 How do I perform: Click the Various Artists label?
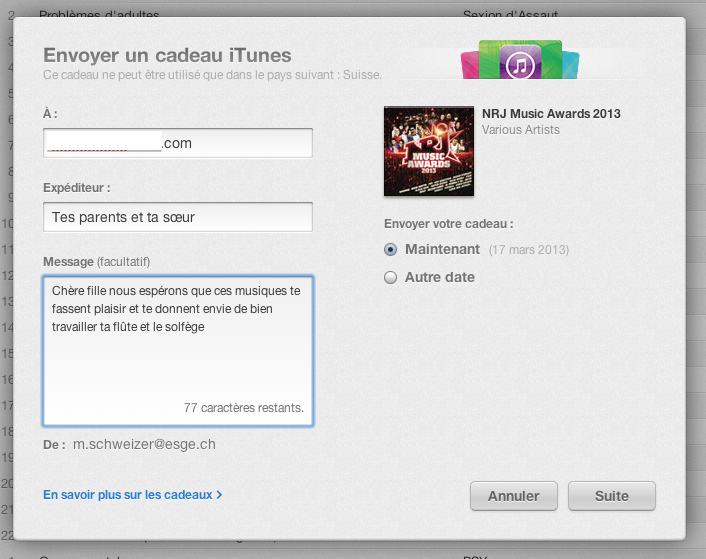click(521, 130)
